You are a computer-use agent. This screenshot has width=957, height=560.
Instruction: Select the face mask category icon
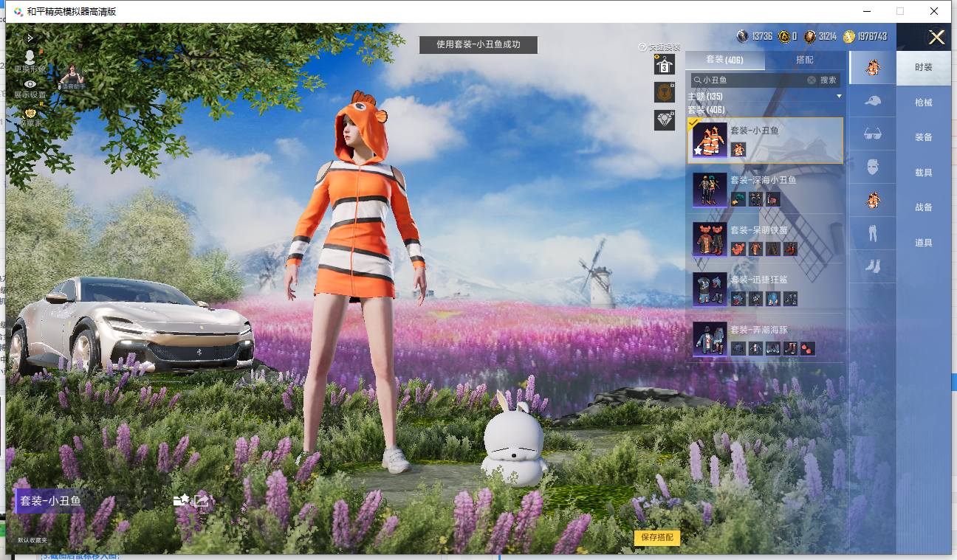(x=873, y=167)
